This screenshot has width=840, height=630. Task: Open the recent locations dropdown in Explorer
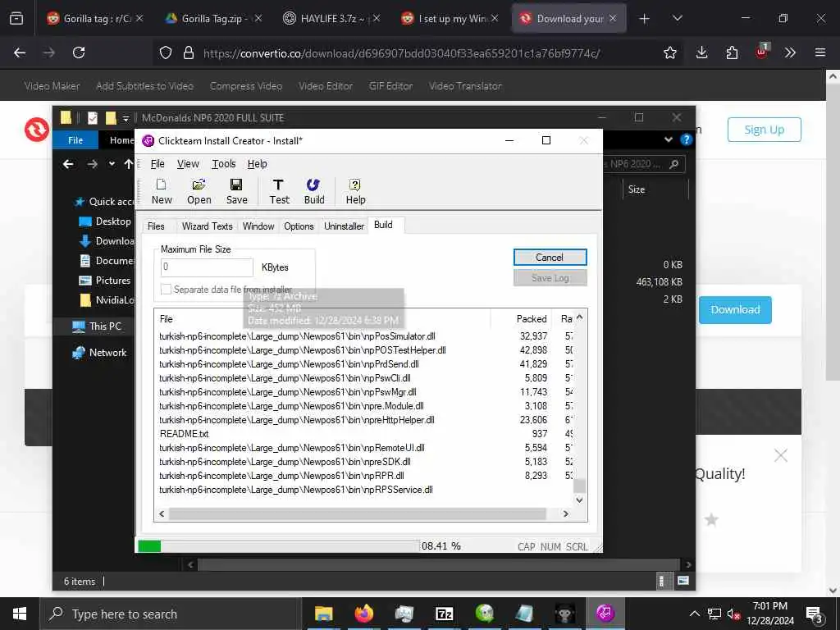[112, 164]
